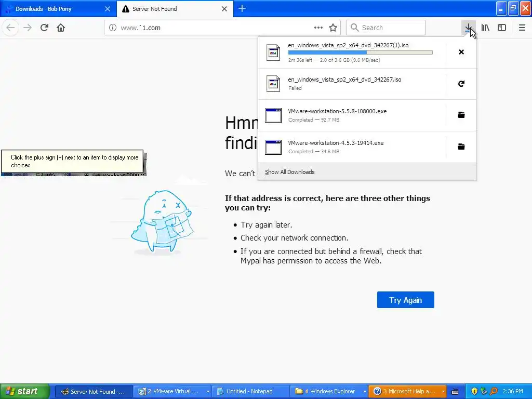Switch to Server Not Found taskbar button
532x399 pixels.
(x=93, y=392)
